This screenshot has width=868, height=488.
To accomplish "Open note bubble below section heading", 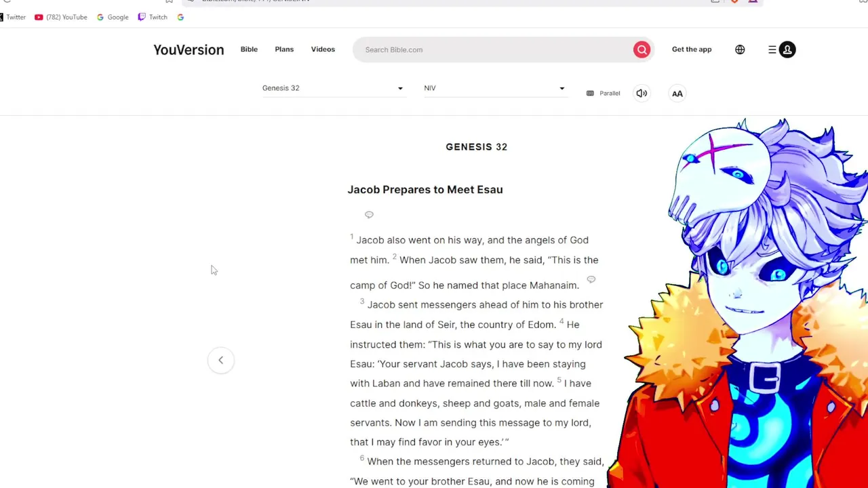I will 369,215.
